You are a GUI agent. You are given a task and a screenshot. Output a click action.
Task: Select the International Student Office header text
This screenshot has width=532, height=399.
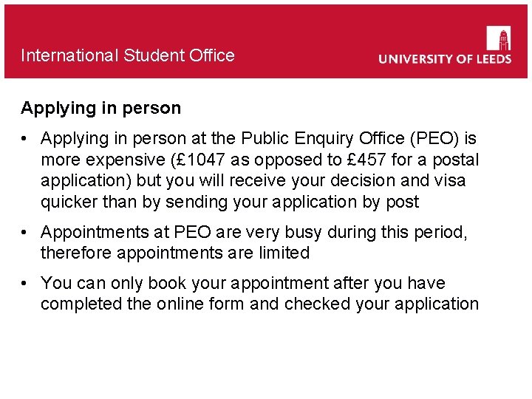click(x=128, y=55)
